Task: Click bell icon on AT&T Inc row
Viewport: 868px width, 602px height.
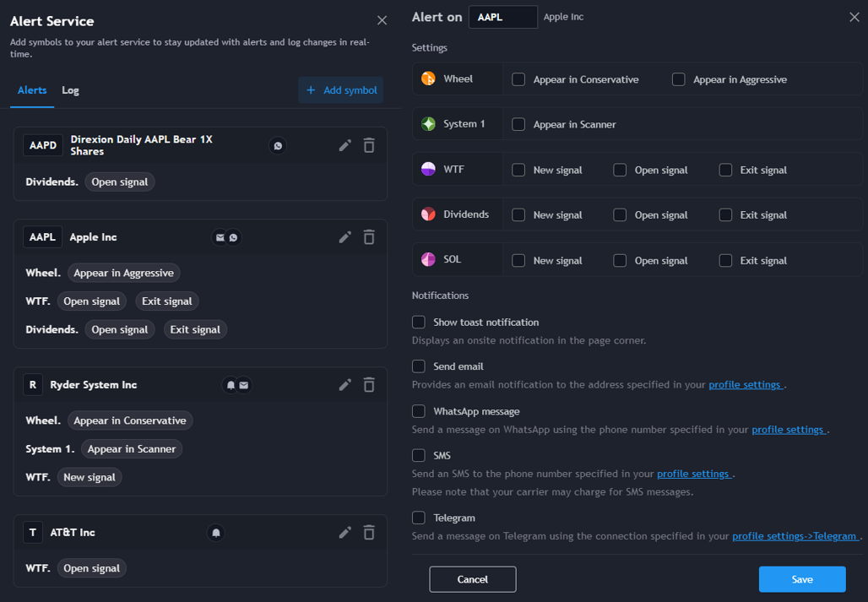Action: click(216, 533)
